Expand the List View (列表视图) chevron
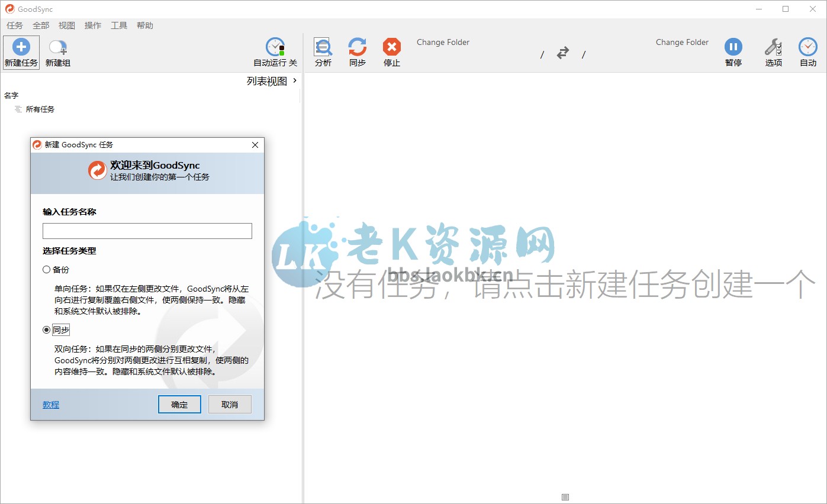The image size is (827, 504). coord(295,81)
